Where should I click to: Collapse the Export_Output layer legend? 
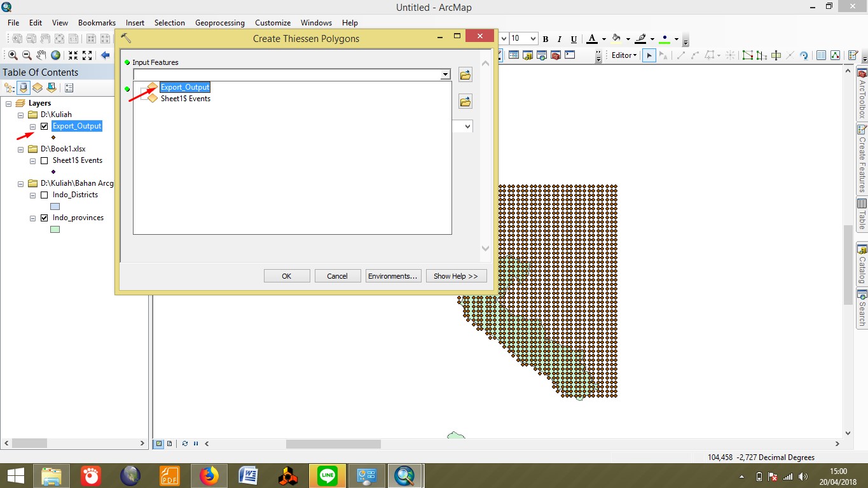[32, 126]
